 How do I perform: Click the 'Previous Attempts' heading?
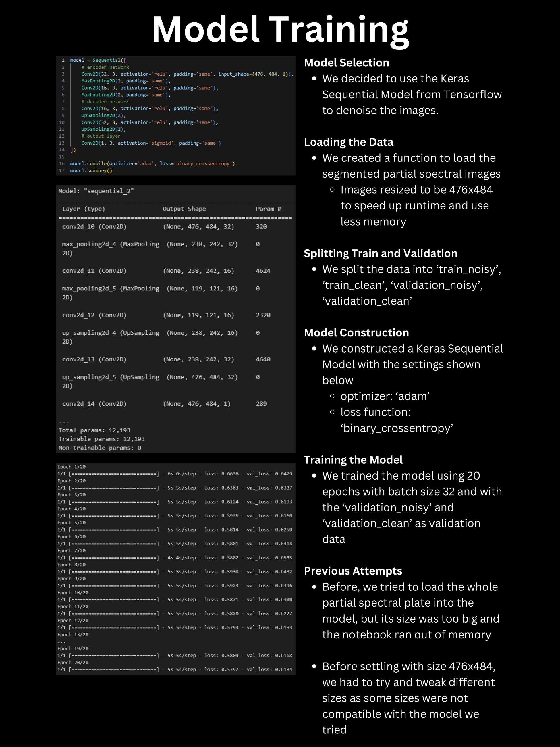point(353,571)
